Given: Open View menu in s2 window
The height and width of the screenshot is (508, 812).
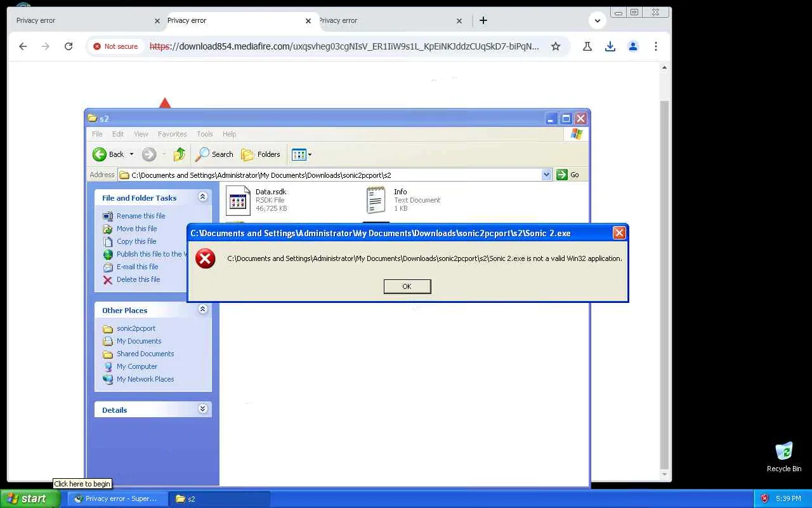Looking at the screenshot, I should pos(141,134).
